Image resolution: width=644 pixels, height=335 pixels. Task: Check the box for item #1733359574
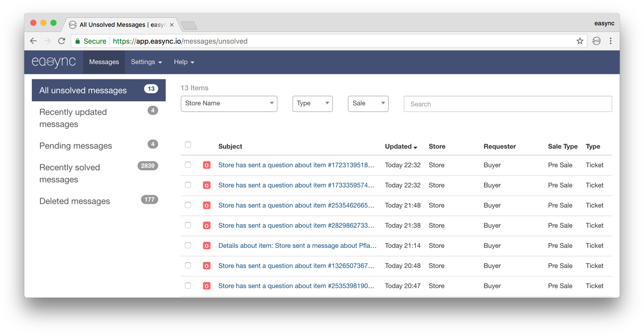188,185
